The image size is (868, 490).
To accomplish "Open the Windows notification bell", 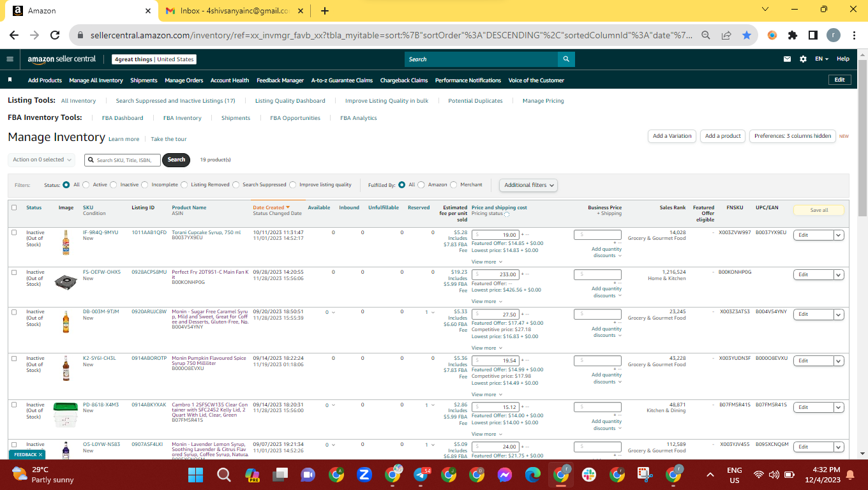I will point(850,475).
